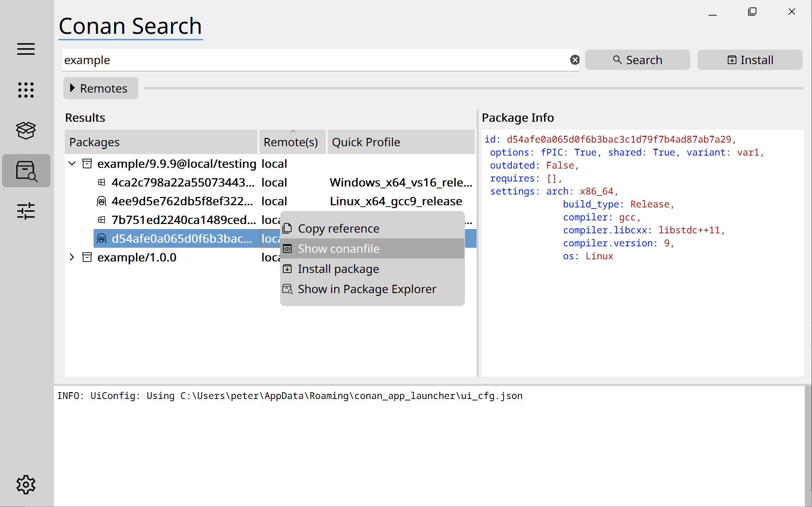Select the Conan Search sidebar icon
This screenshot has width=812, height=507.
tap(26, 171)
